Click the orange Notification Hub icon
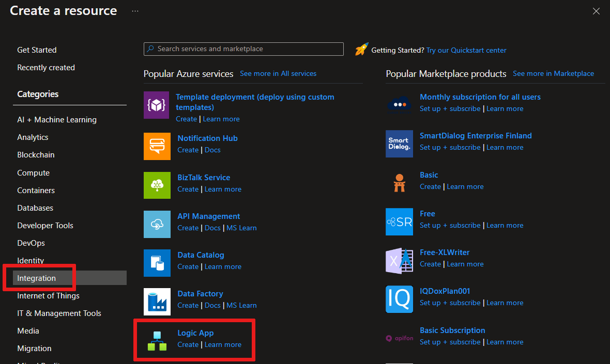 coord(157,146)
